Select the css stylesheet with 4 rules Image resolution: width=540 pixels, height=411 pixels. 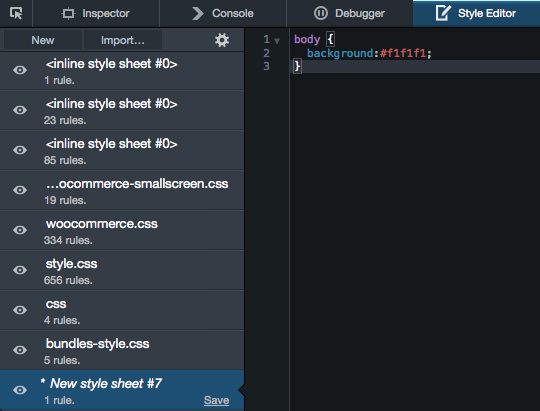122,310
